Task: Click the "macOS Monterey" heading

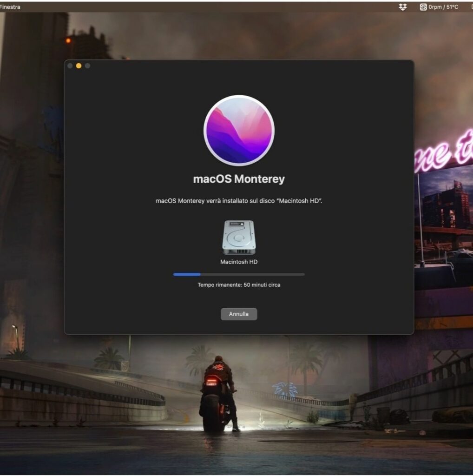Action: (x=239, y=179)
